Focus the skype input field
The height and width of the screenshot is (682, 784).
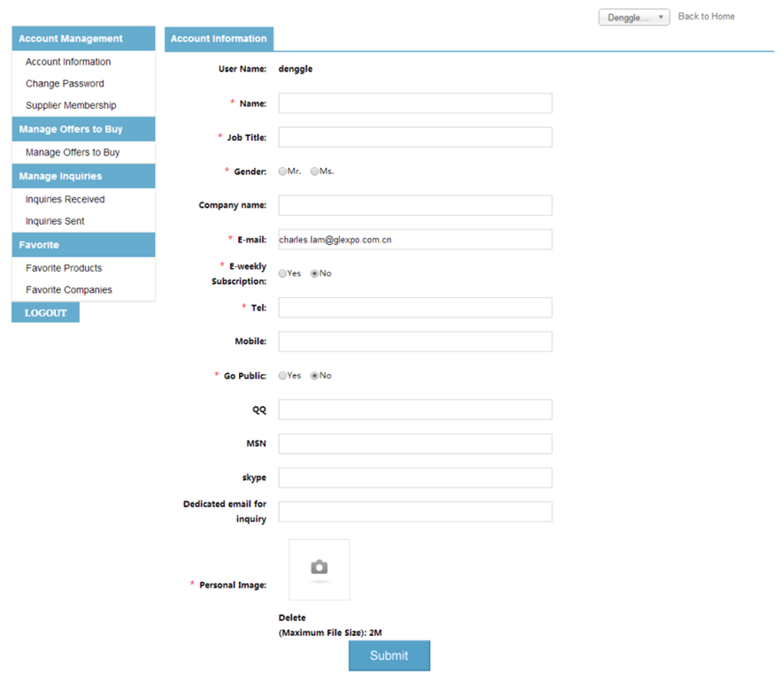coord(415,478)
